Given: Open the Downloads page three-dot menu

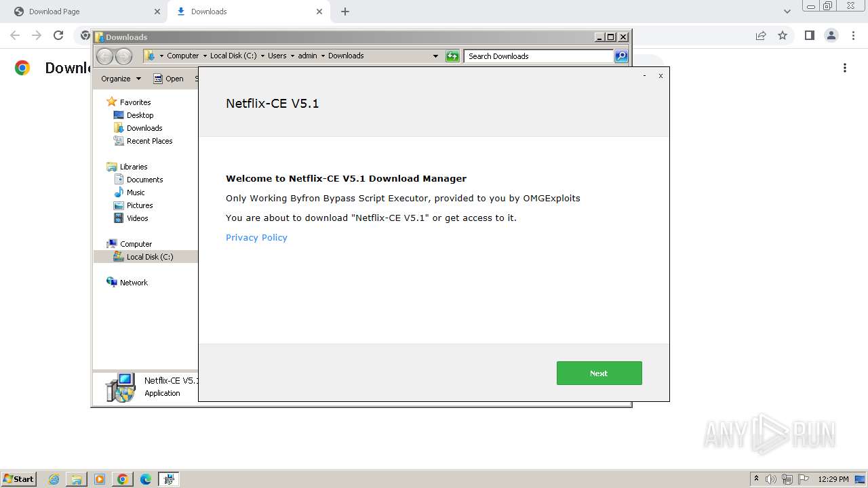Looking at the screenshot, I should pos(845,68).
